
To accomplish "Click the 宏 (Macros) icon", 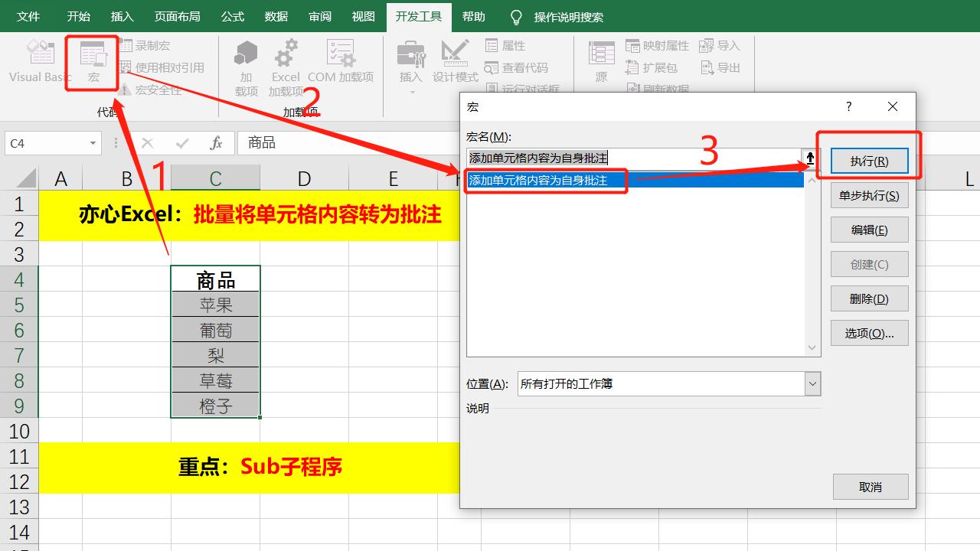I will coord(91,63).
